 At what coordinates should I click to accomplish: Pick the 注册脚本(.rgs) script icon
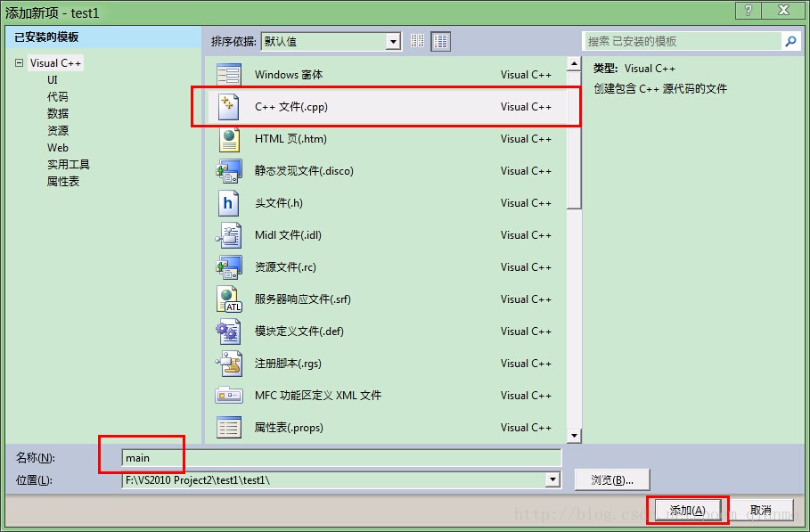(229, 364)
